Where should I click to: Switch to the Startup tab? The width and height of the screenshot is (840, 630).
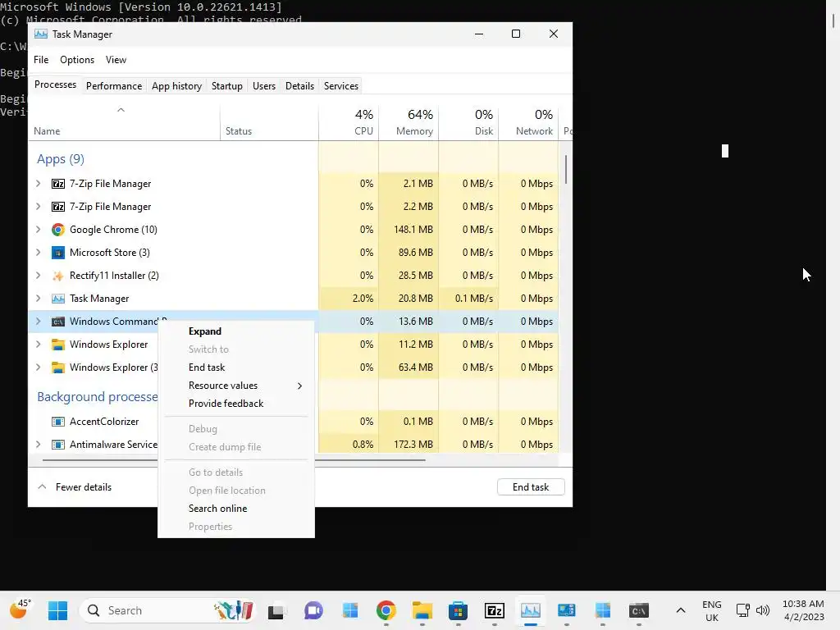tap(227, 86)
